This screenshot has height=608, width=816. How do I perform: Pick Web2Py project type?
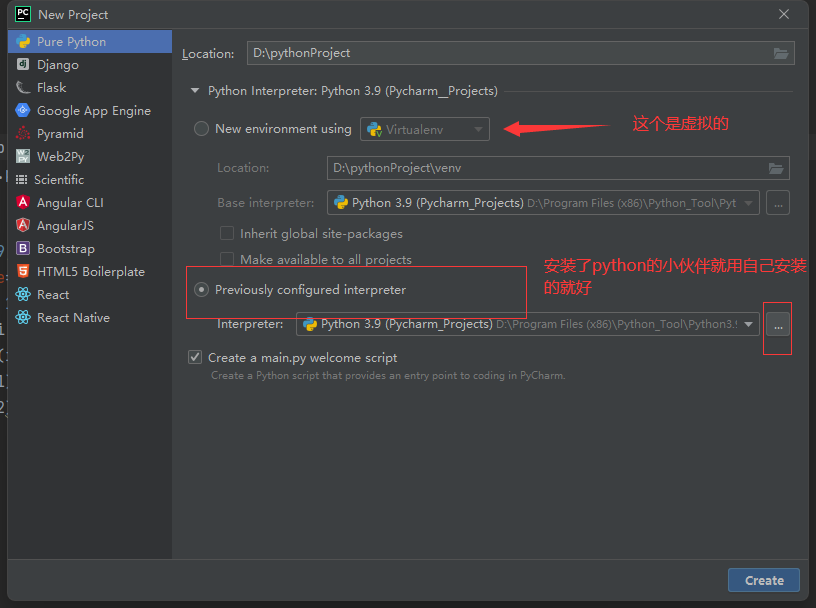(90, 156)
